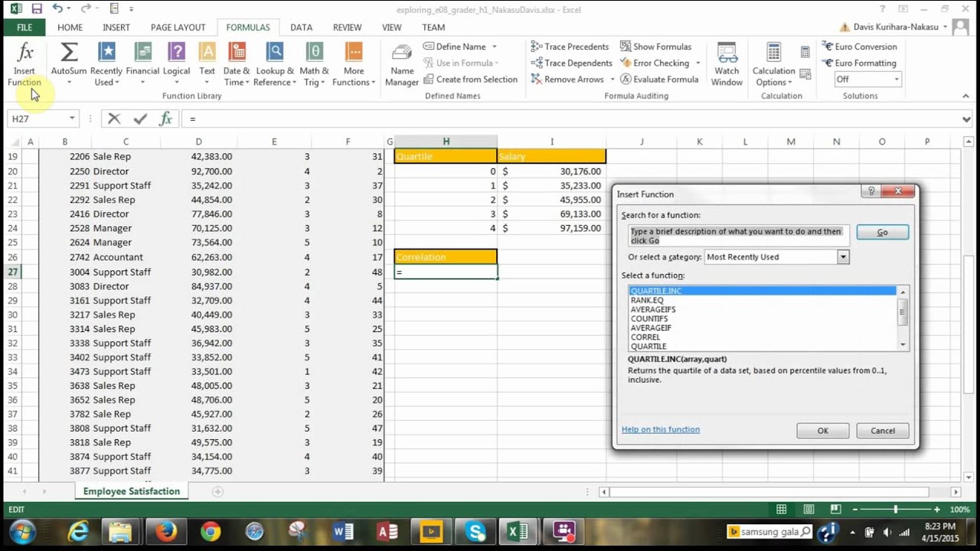Click Euro Conversion

coord(859,47)
